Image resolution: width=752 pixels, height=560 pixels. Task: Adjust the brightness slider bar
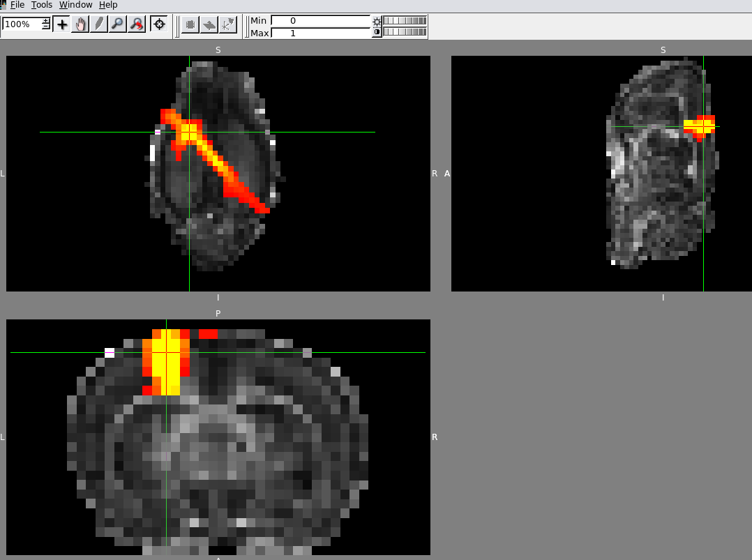point(405,21)
